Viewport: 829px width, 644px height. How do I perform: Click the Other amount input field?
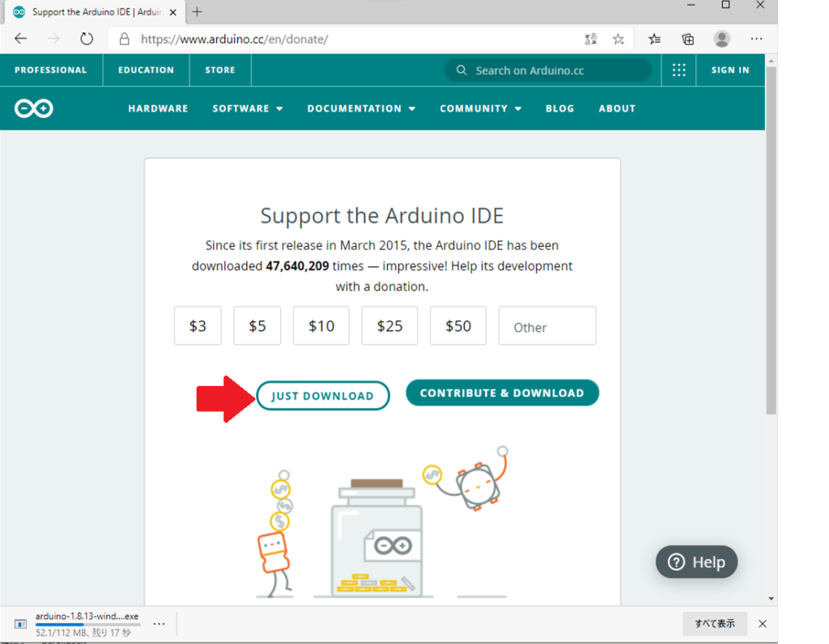coord(547,325)
